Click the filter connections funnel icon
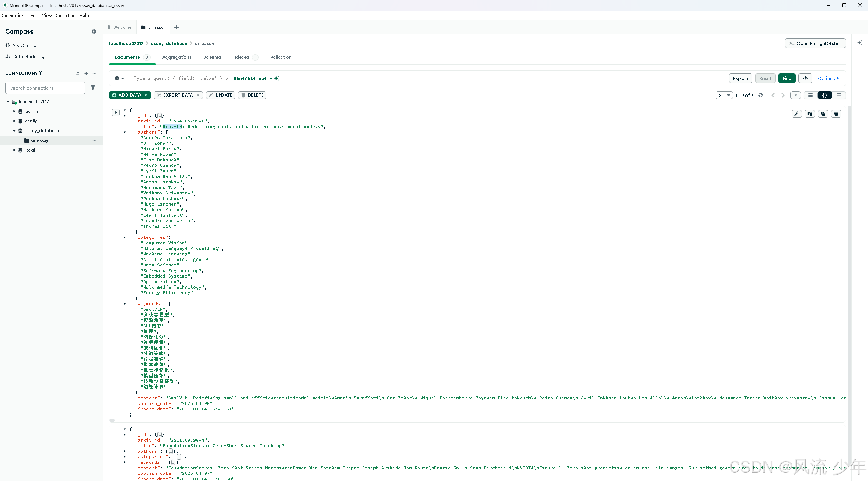 93,88
